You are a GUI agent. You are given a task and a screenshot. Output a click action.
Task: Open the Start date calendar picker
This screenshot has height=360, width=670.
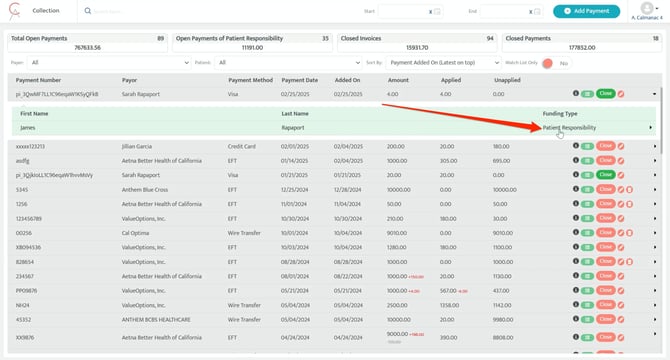(438, 12)
